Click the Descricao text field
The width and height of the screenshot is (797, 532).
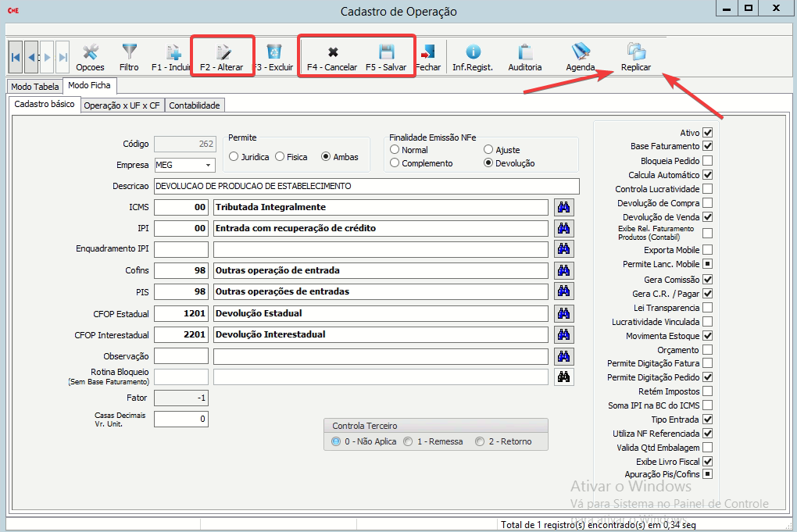[366, 186]
